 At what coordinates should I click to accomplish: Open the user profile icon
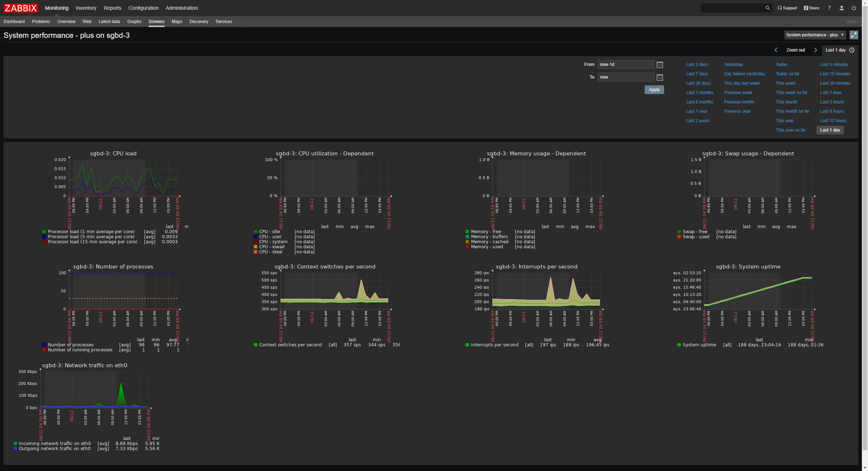[842, 8]
